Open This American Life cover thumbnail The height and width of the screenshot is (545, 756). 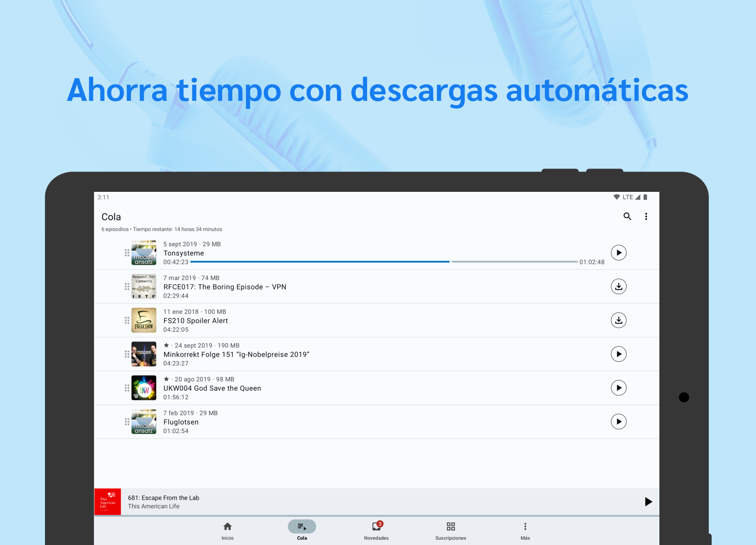pos(108,502)
